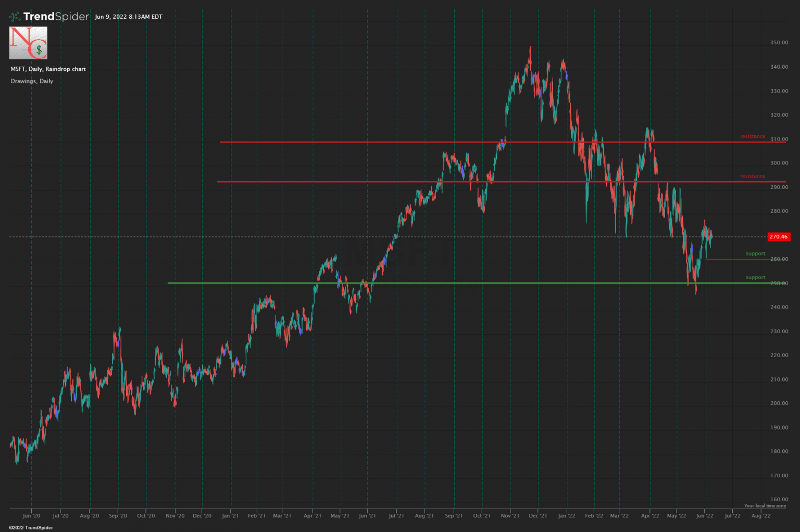Click the TrendSpider spider logo icon
The height and width of the screenshot is (532, 800).
click(x=15, y=17)
